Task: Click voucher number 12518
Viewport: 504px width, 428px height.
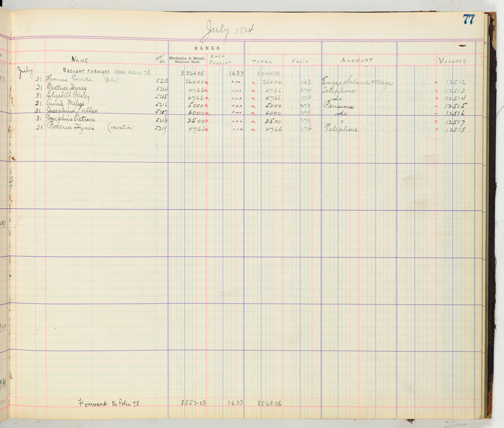Action: [x=456, y=130]
